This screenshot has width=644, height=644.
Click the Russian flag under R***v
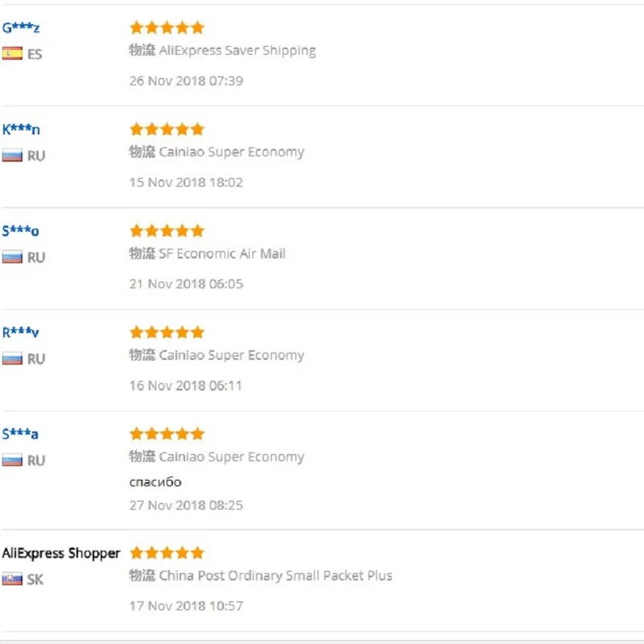coord(12,359)
